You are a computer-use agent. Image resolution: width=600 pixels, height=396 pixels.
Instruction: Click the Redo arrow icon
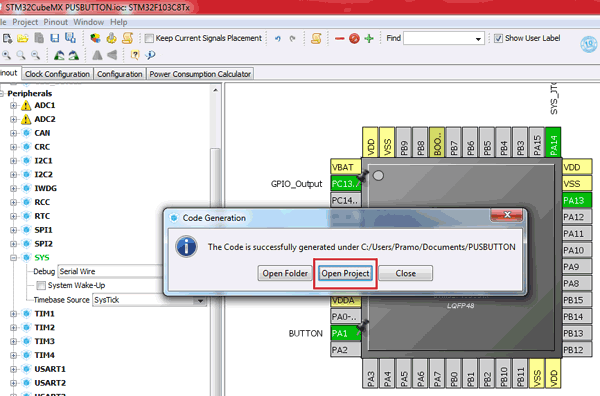292,38
